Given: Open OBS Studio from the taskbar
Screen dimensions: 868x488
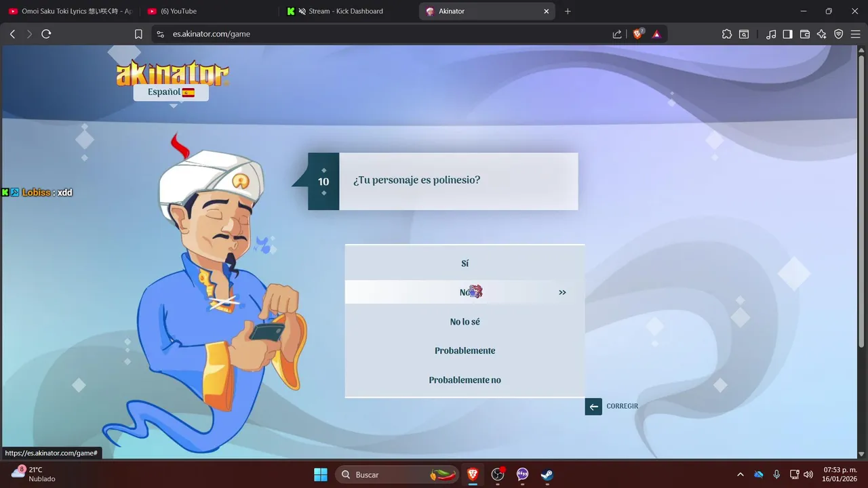Looking at the screenshot, I should pos(498,474).
